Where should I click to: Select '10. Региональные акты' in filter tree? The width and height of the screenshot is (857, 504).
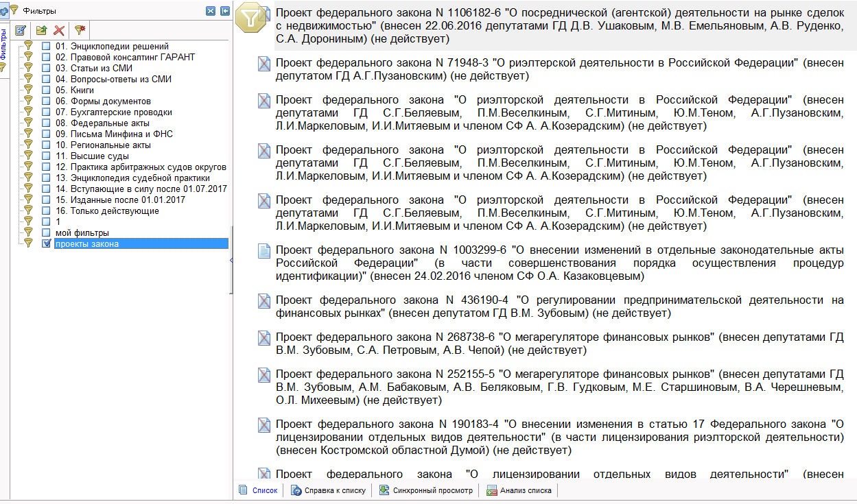tap(103, 145)
